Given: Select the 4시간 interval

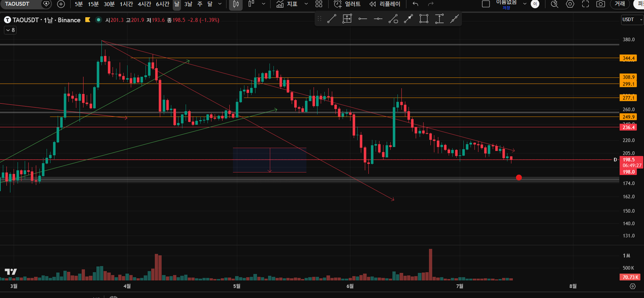Looking at the screenshot, I should [144, 4].
